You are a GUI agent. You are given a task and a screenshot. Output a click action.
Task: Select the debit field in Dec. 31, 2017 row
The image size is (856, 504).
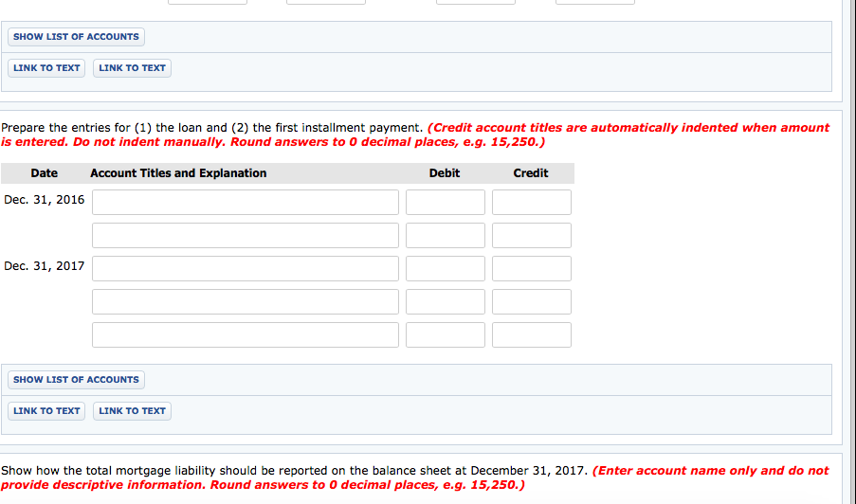point(446,269)
